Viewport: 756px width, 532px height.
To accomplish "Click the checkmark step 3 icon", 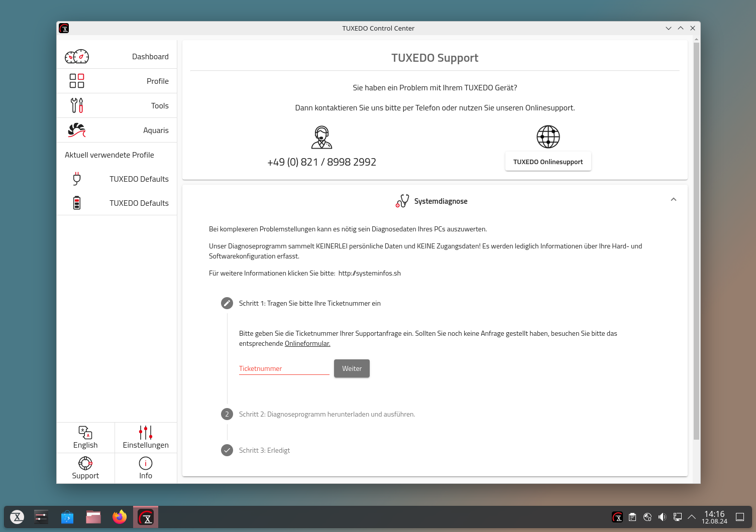I will [227, 450].
